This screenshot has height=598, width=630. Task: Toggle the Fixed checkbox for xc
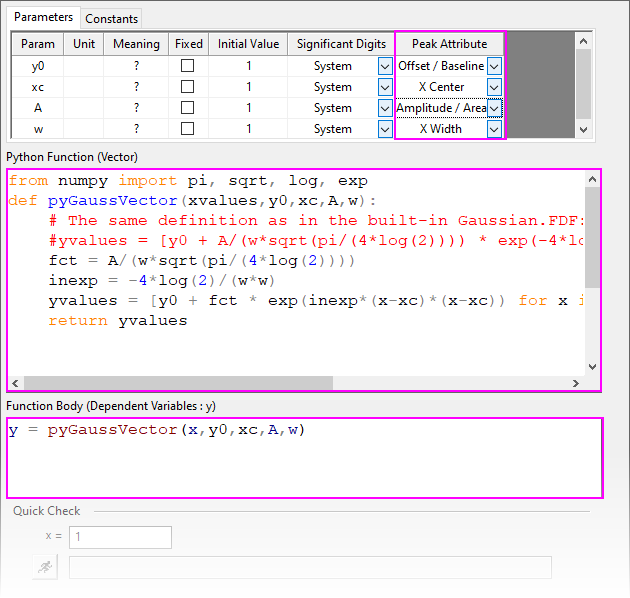(x=187, y=87)
